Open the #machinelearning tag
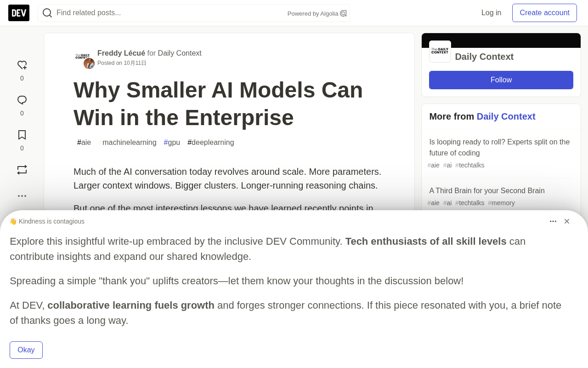588x368 pixels. click(x=127, y=143)
